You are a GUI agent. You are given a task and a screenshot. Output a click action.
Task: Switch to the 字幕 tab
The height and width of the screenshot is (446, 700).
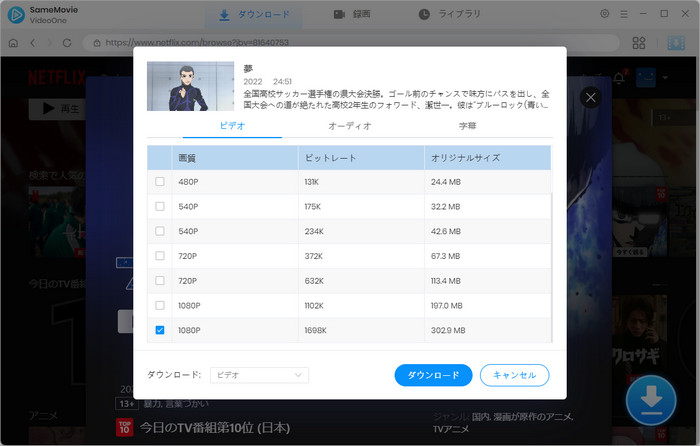(x=467, y=126)
